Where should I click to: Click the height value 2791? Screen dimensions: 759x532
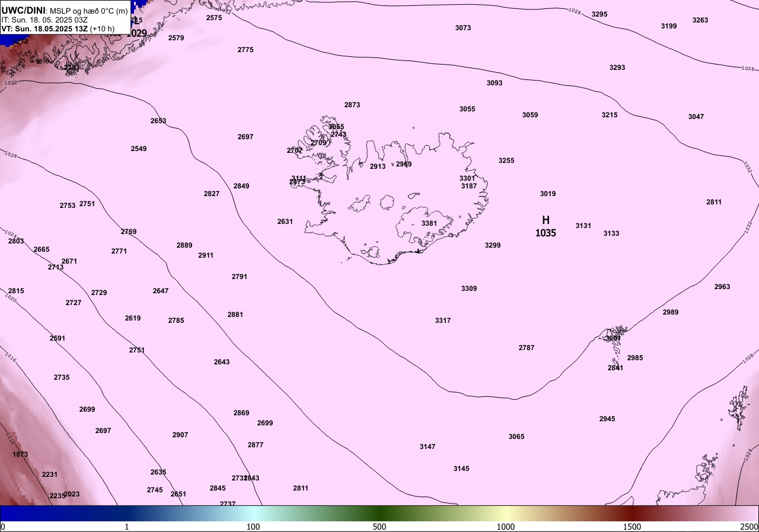[x=240, y=277]
